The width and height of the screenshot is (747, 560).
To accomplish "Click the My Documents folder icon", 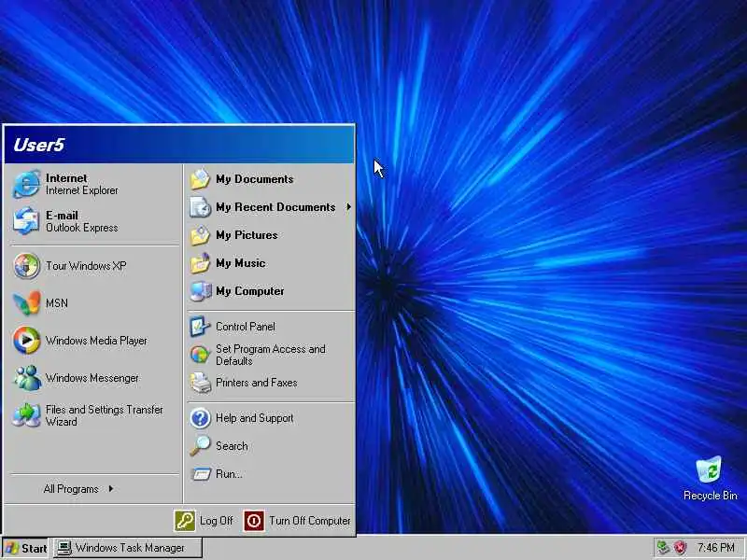I will 200,179.
